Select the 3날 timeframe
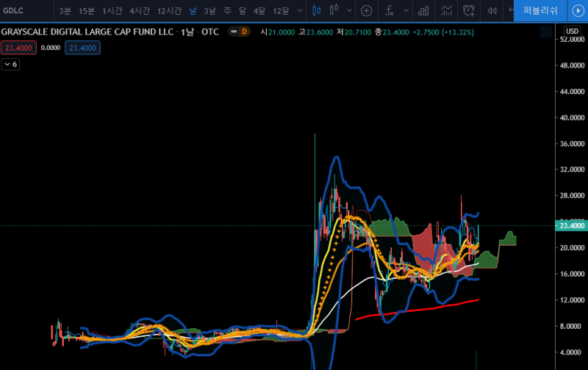This screenshot has height=370, width=588. click(209, 11)
